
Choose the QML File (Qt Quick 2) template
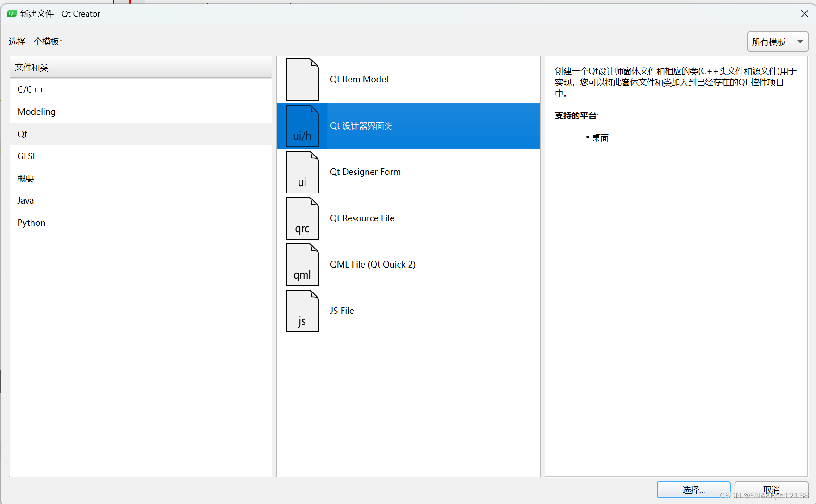tap(408, 265)
